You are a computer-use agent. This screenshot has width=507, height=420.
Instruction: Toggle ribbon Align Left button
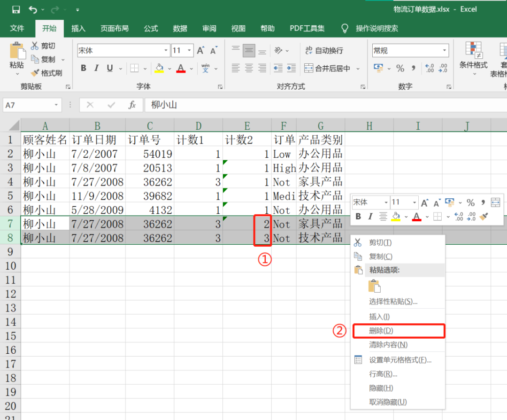tap(235, 68)
